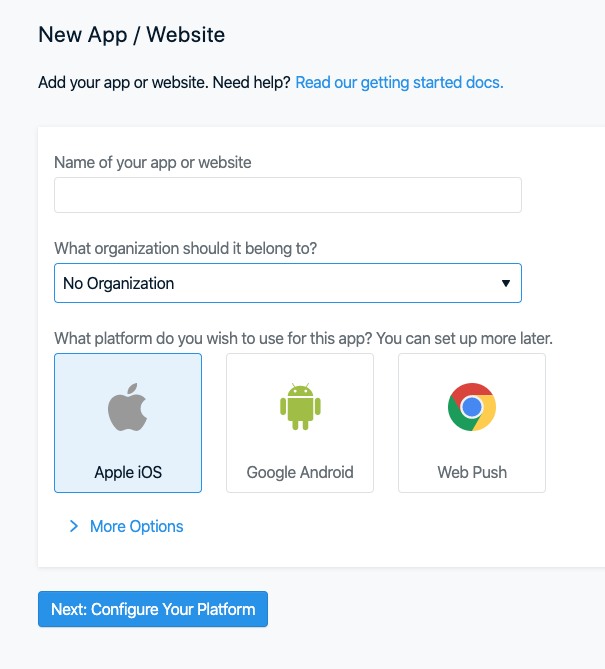Image resolution: width=605 pixels, height=669 pixels.
Task: Click the "Web Push" caption text
Action: point(472,472)
